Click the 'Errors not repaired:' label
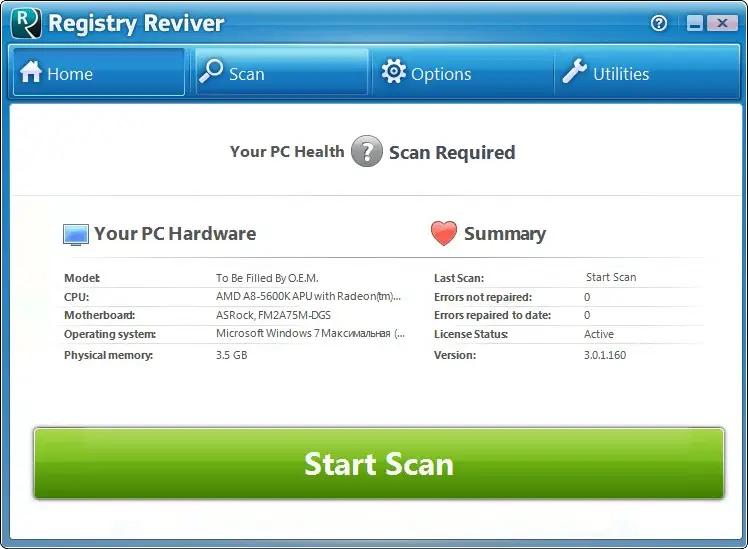Screen dimensions: 748x549 483,297
